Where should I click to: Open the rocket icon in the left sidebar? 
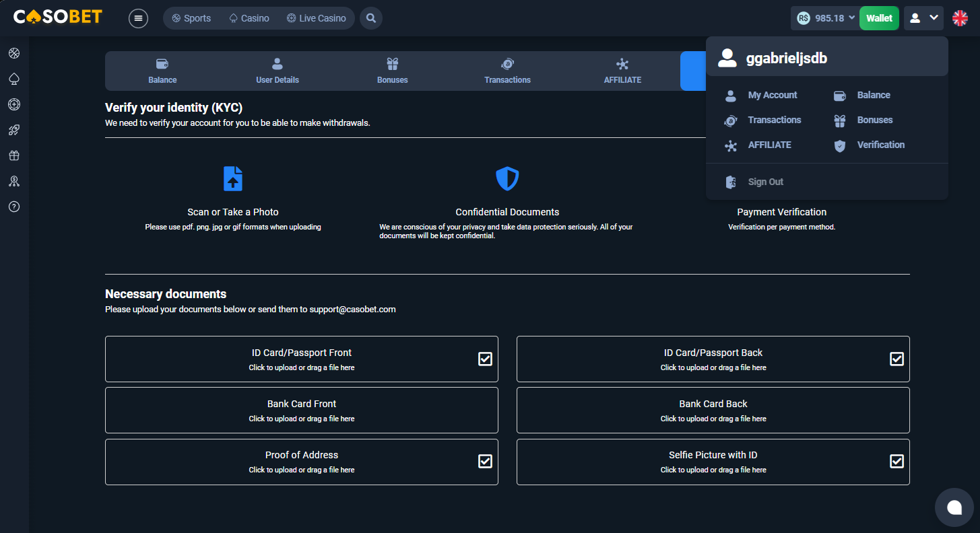click(x=14, y=130)
